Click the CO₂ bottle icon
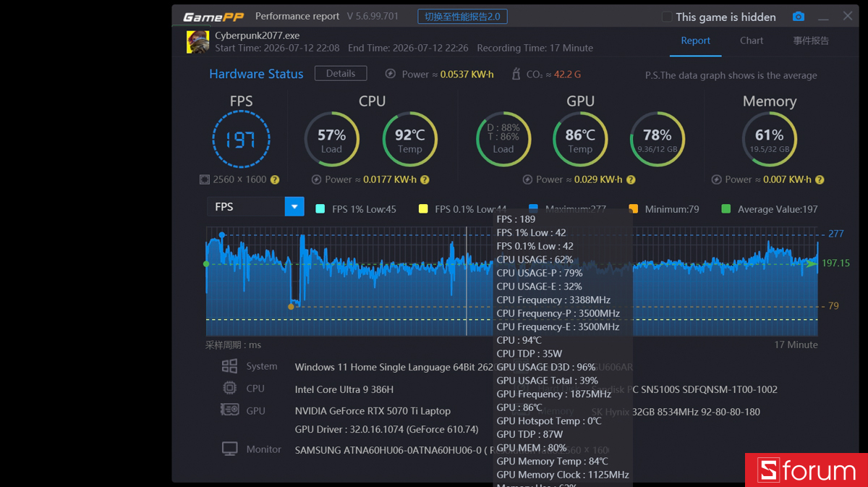 tap(516, 74)
